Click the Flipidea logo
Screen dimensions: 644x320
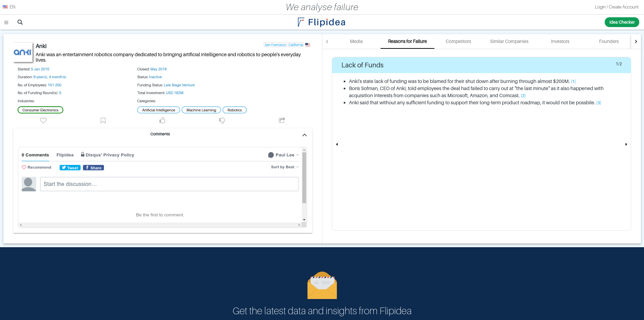[322, 22]
